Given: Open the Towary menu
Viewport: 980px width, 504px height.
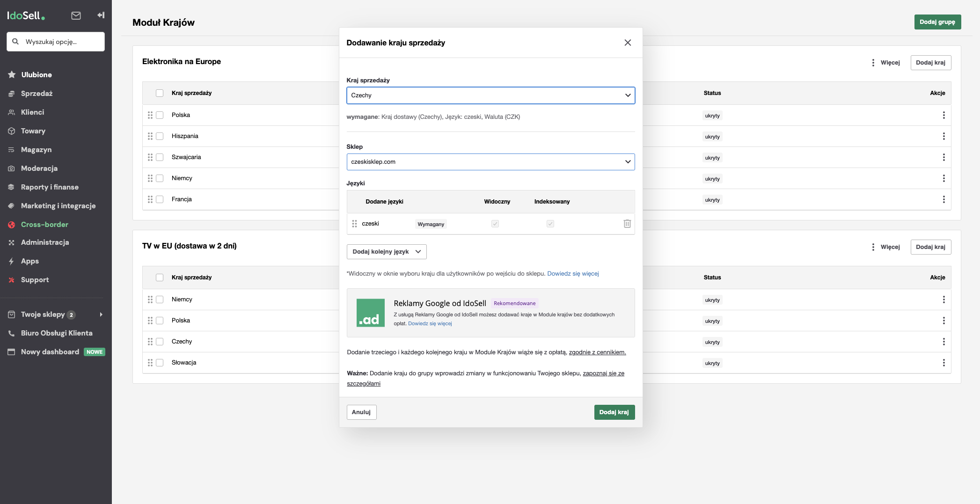Looking at the screenshot, I should point(33,131).
